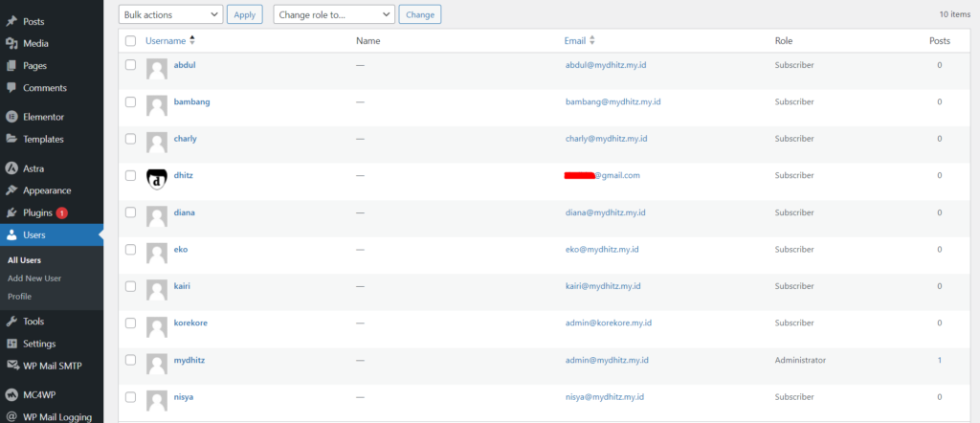Click the Templates folder icon

coord(11,140)
